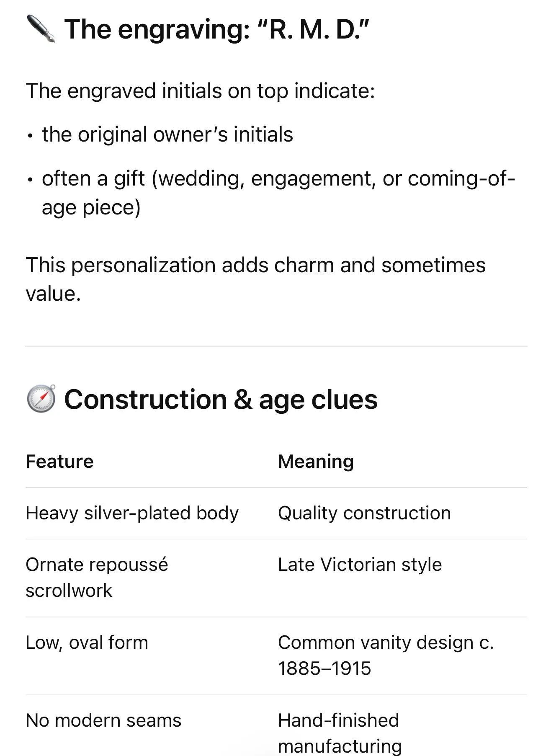The height and width of the screenshot is (756, 551).
Task: Click bullet "the original owner's initials"
Action: (x=167, y=134)
